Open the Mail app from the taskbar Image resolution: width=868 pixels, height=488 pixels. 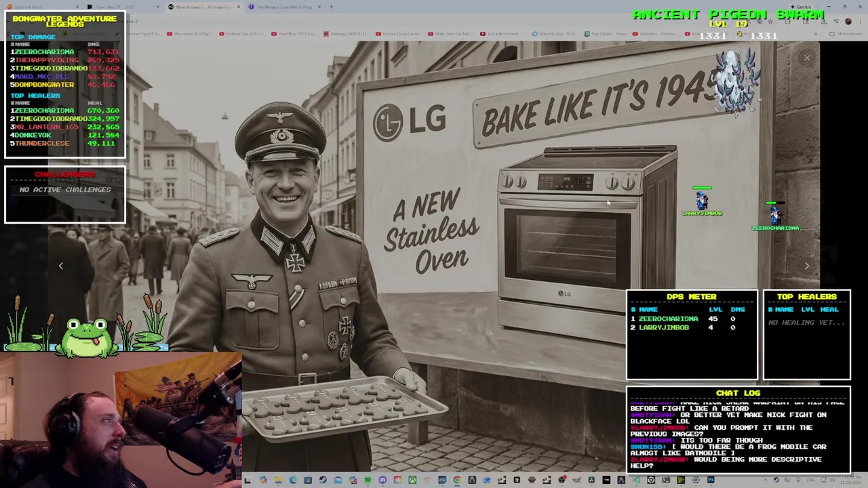tap(338, 480)
